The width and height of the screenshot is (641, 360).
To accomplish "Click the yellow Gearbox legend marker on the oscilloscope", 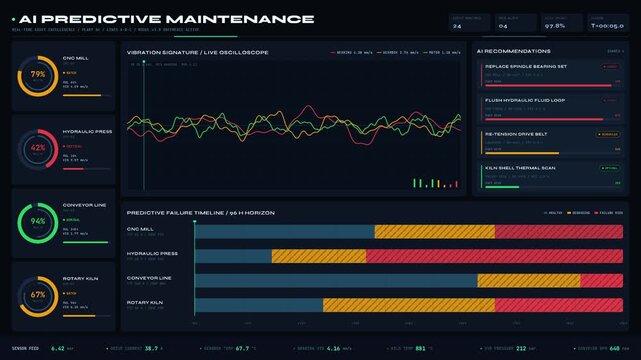I will click(379, 53).
